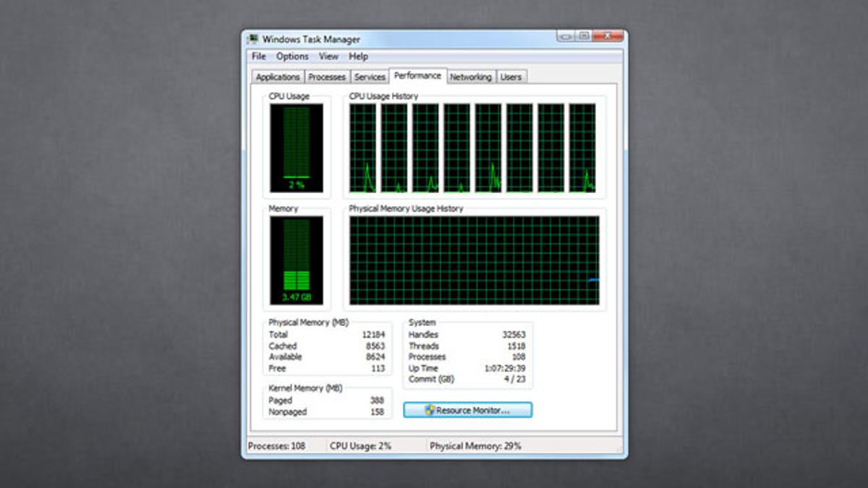The image size is (868, 488).
Task: Click the Cached memory value 8563
Action: (375, 346)
